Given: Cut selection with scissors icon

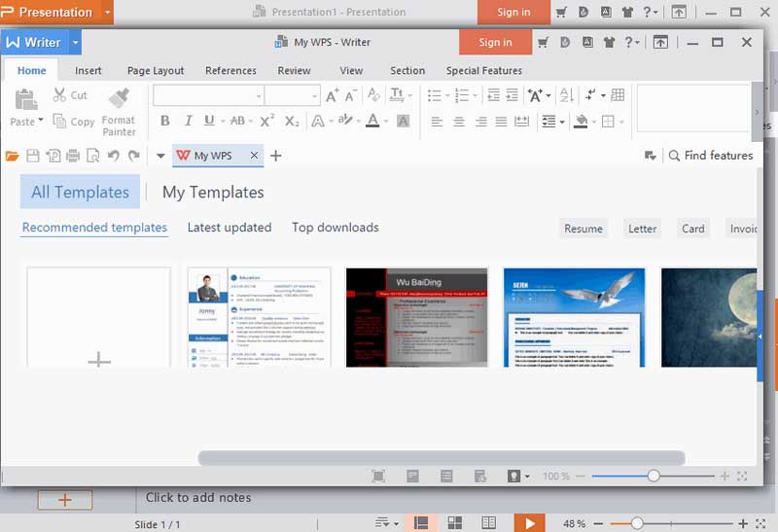Looking at the screenshot, I should pyautogui.click(x=59, y=94).
